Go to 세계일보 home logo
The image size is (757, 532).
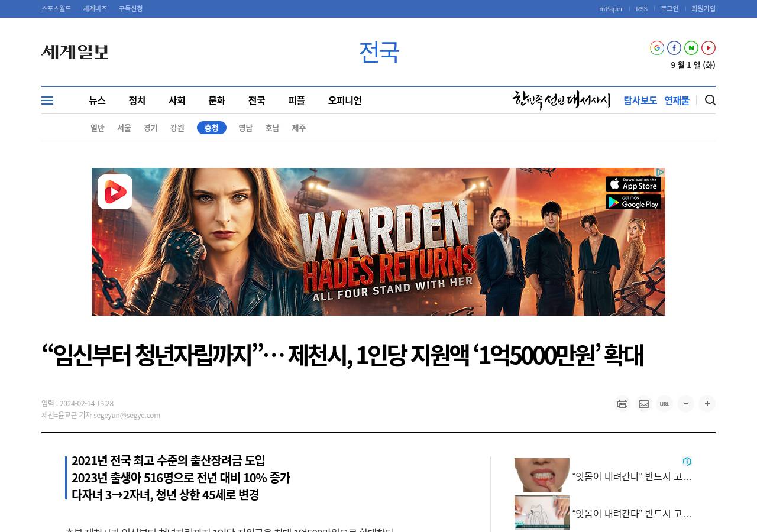[75, 52]
